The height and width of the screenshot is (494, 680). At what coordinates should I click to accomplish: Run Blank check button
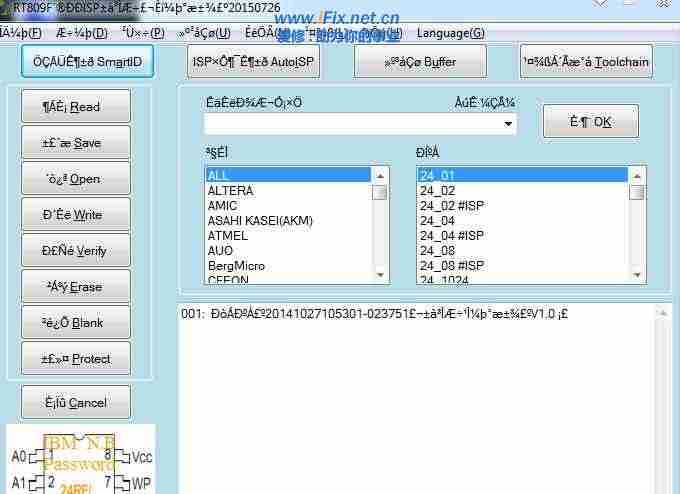76,323
